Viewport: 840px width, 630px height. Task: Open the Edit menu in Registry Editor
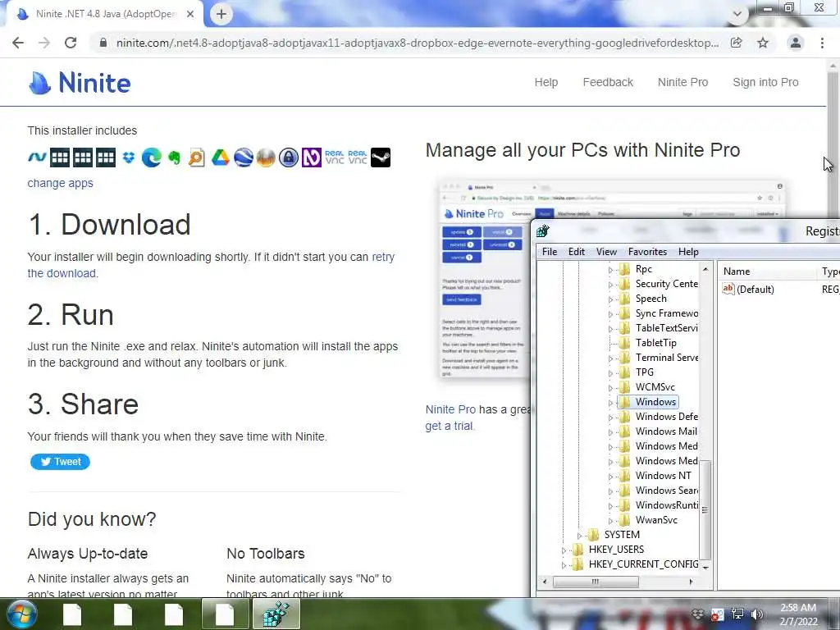tap(577, 252)
